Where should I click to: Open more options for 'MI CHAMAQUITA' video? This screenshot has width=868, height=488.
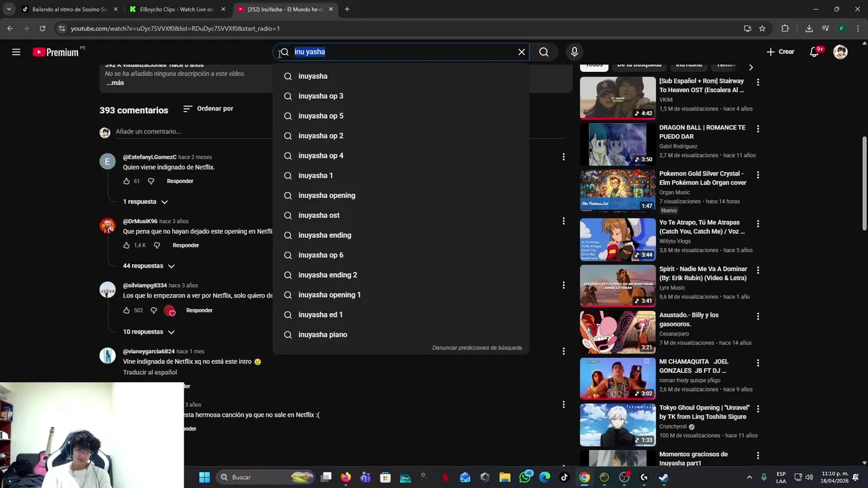point(758,363)
